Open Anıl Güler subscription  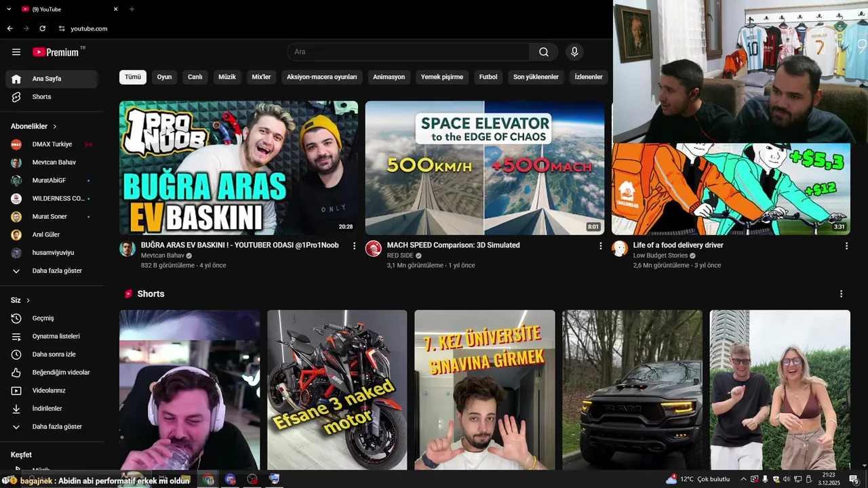[x=52, y=235]
